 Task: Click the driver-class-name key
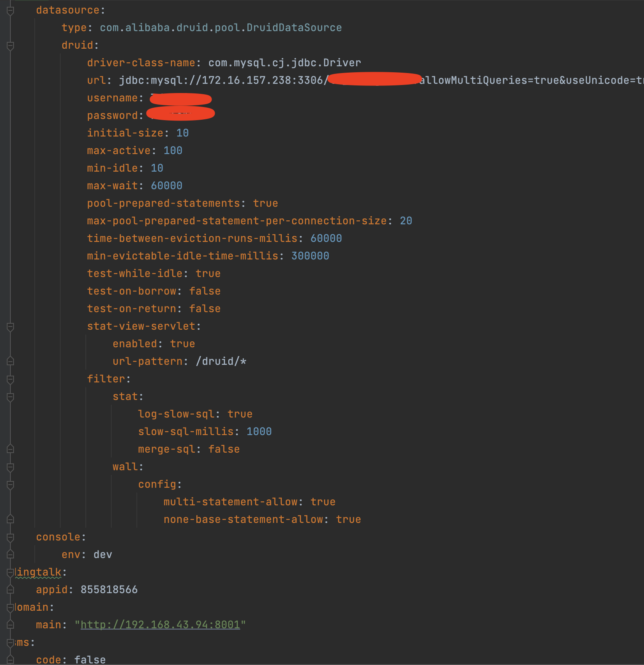(141, 63)
